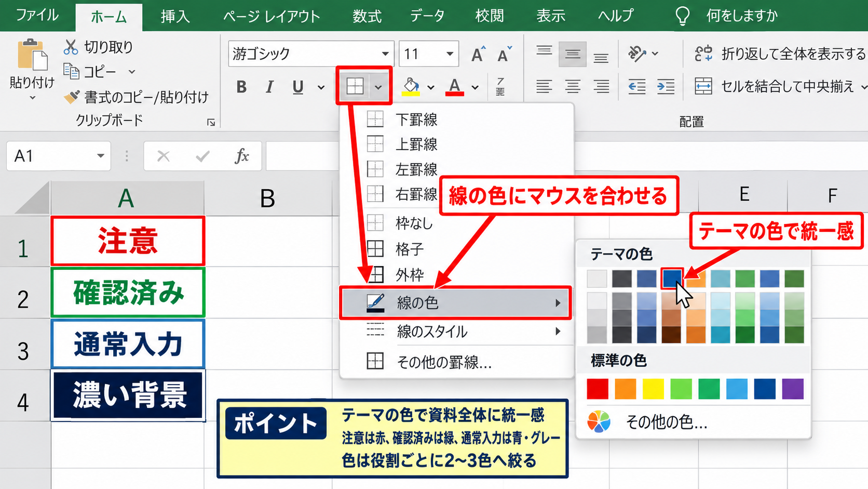Align text to top icon
Viewport: 868px width, 489px height.
click(x=544, y=51)
